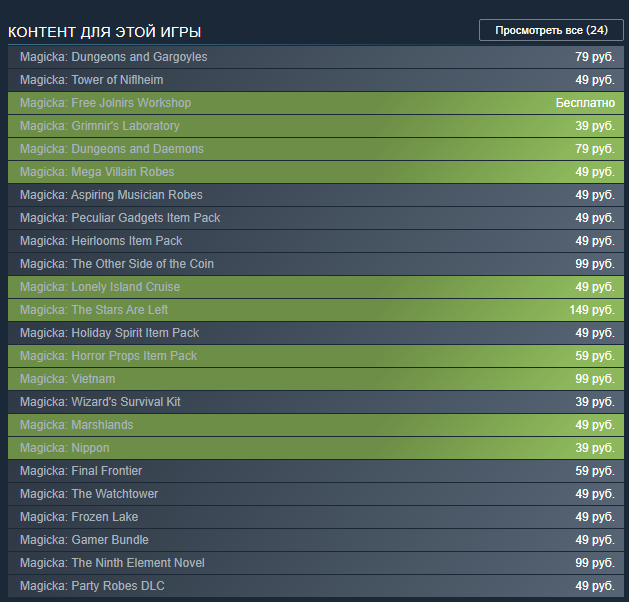The image size is (629, 602).
Task: Open Magicka: The Watchtower DLC
Action: [316, 494]
